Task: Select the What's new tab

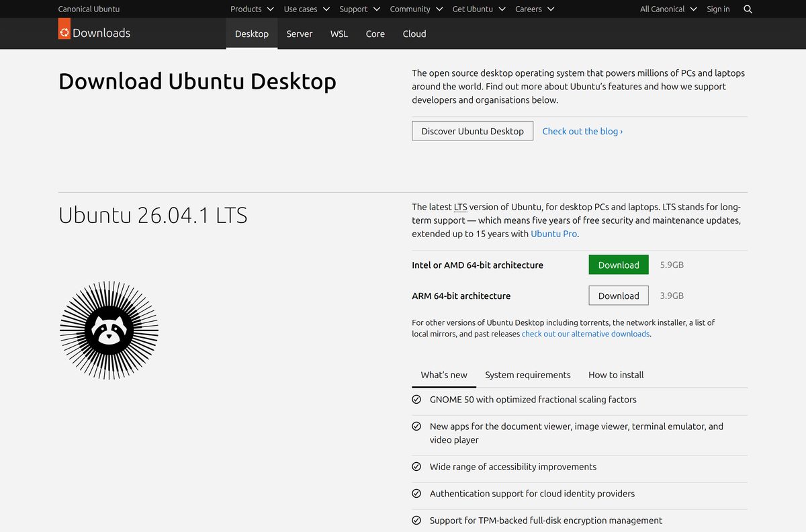Action: [444, 375]
